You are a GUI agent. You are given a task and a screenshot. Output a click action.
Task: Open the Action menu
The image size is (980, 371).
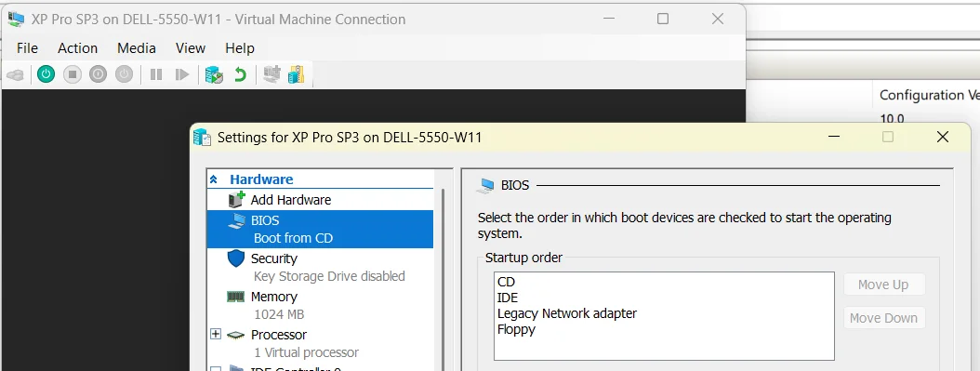[x=77, y=48]
